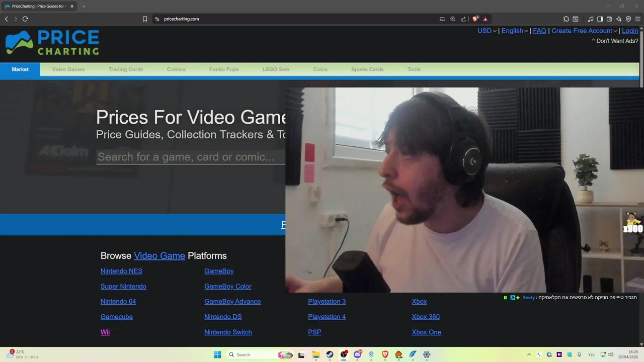This screenshot has height=362, width=644.
Task: Open the Funko Pops menu
Action: coord(224,69)
